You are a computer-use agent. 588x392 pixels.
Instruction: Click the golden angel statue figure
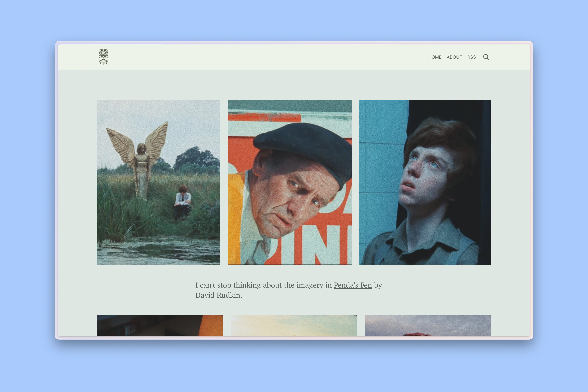coord(141,162)
